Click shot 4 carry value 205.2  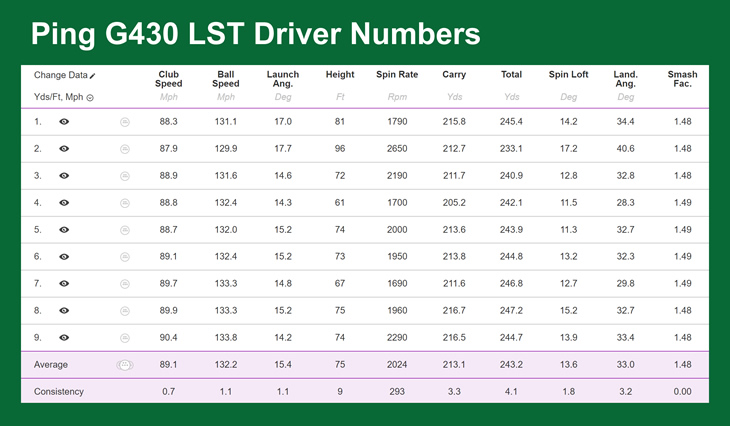454,203
